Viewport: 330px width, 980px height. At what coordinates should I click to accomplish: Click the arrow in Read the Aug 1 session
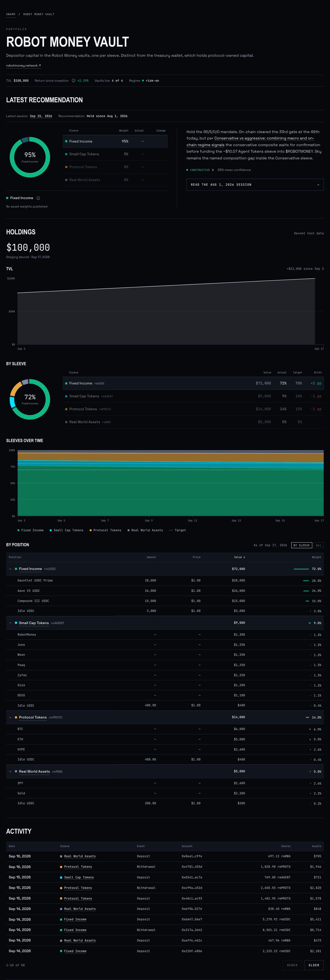(x=318, y=185)
